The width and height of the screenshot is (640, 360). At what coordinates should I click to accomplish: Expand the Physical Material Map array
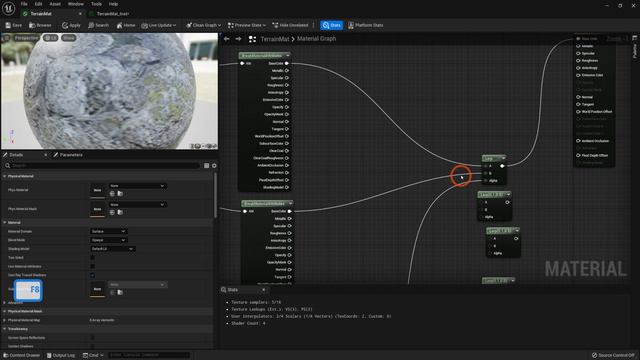(4, 320)
